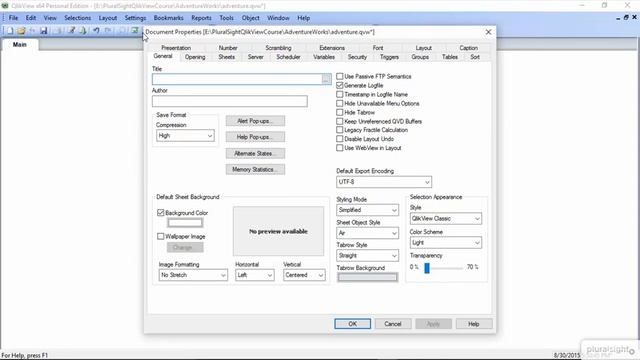Open the Sheet Object Style dropdown
640x360 pixels.
(367, 233)
